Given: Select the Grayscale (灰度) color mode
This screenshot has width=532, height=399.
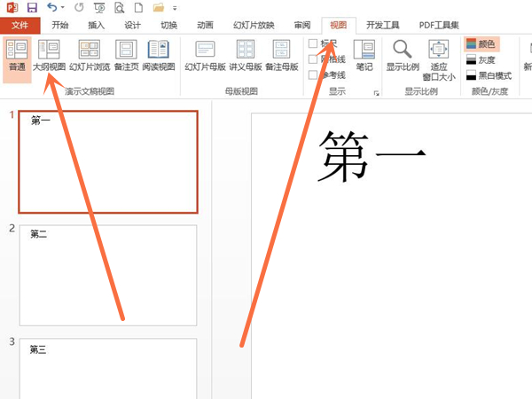Looking at the screenshot, I should click(x=481, y=59).
